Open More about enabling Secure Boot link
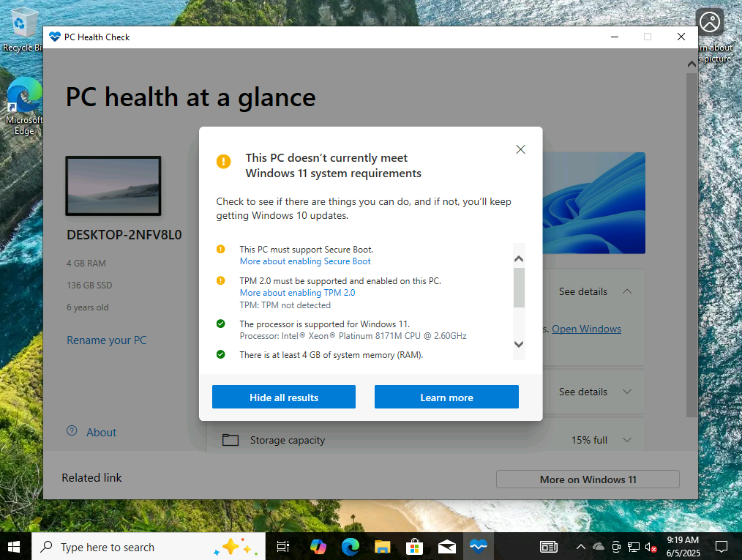The height and width of the screenshot is (560, 742). tap(304, 261)
